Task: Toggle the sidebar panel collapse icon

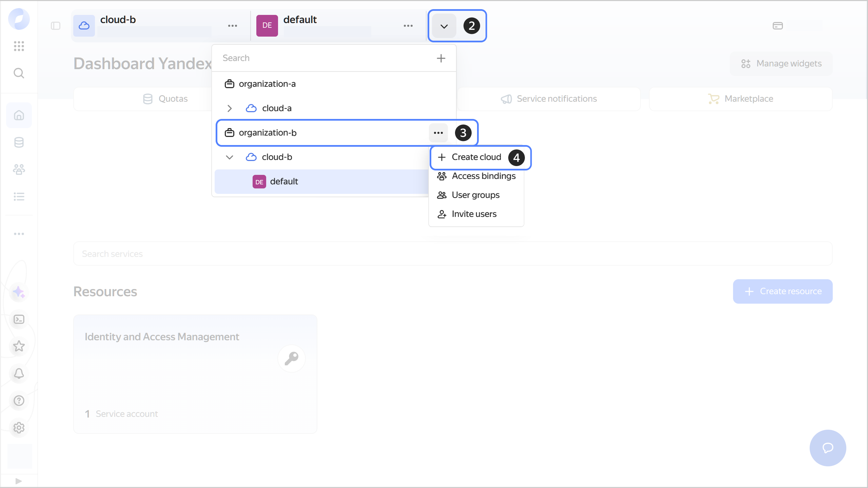Action: (56, 26)
